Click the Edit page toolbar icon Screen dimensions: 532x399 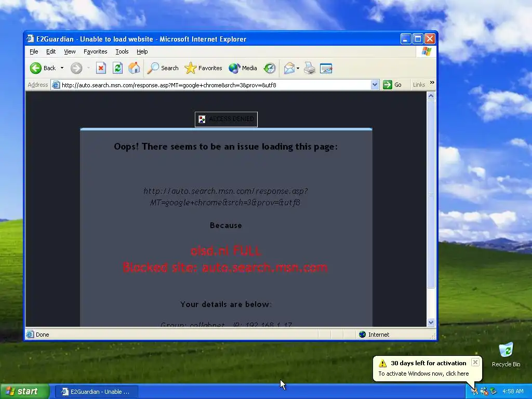coord(326,68)
